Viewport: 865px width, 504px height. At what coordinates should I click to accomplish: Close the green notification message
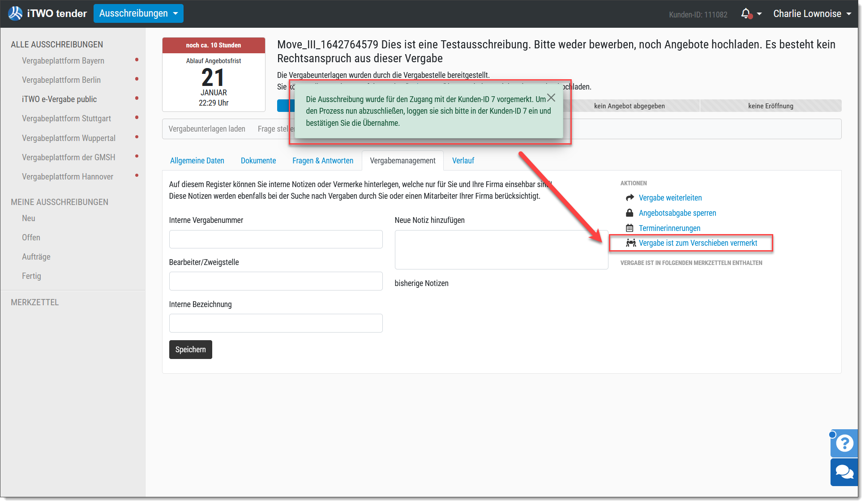pos(551,98)
